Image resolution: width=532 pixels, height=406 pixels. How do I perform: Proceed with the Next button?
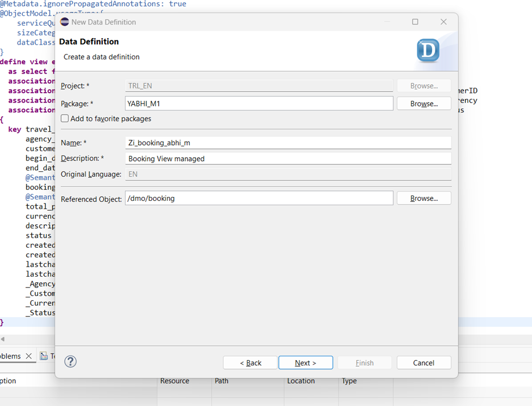[306, 362]
